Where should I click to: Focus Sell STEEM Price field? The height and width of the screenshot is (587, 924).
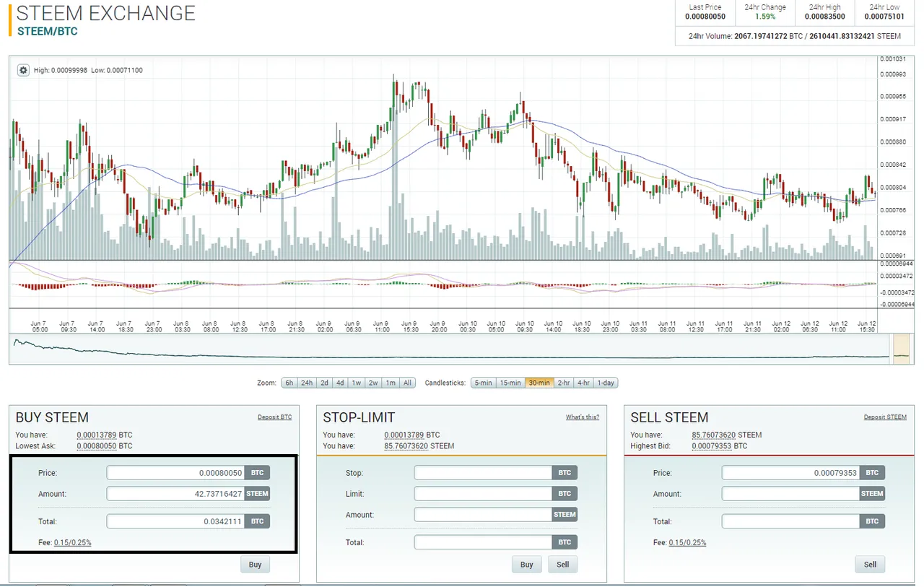point(790,473)
